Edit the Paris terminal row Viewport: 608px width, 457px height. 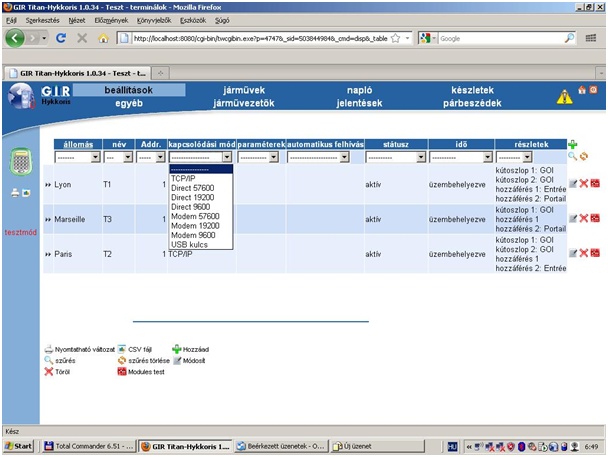[573, 254]
